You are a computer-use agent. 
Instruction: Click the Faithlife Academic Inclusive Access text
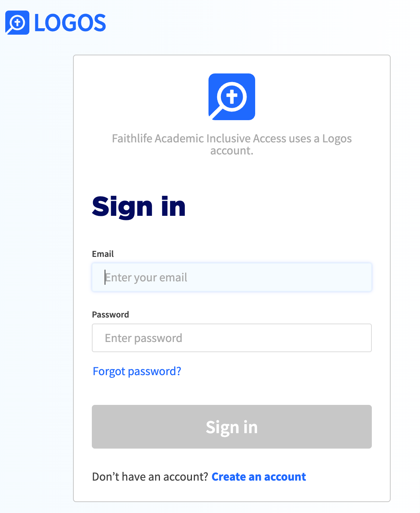pos(232,144)
